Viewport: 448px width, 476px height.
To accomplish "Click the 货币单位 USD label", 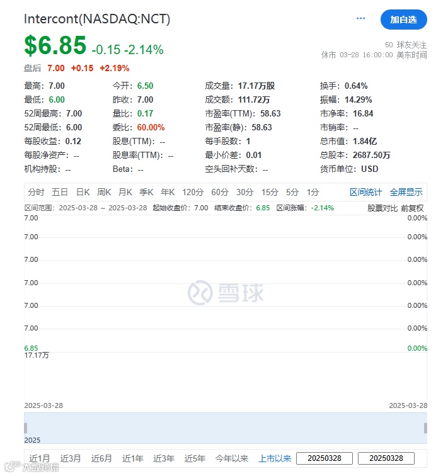I will point(370,169).
